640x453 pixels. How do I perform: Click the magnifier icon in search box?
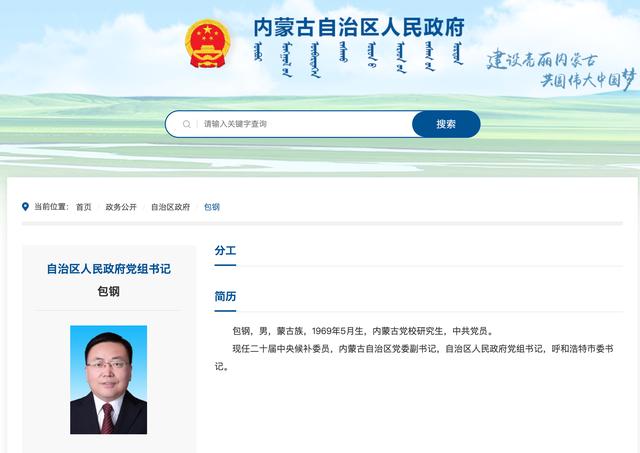tap(187, 124)
